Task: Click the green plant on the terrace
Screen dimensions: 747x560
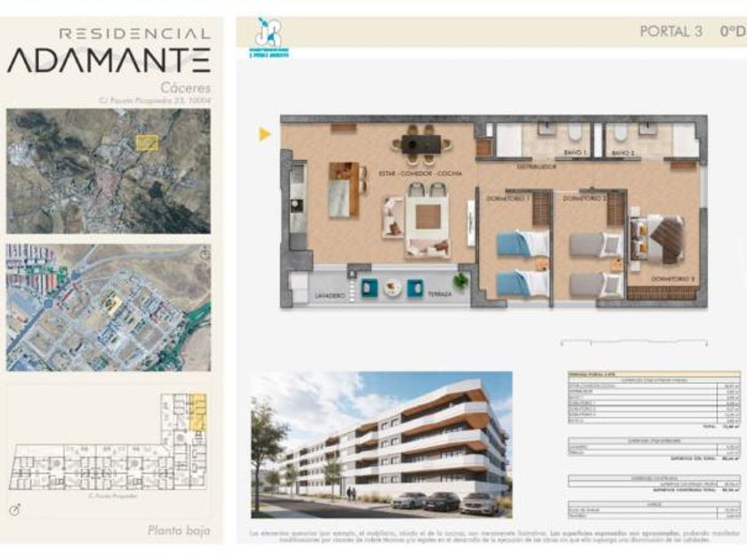Action: coord(461,281)
